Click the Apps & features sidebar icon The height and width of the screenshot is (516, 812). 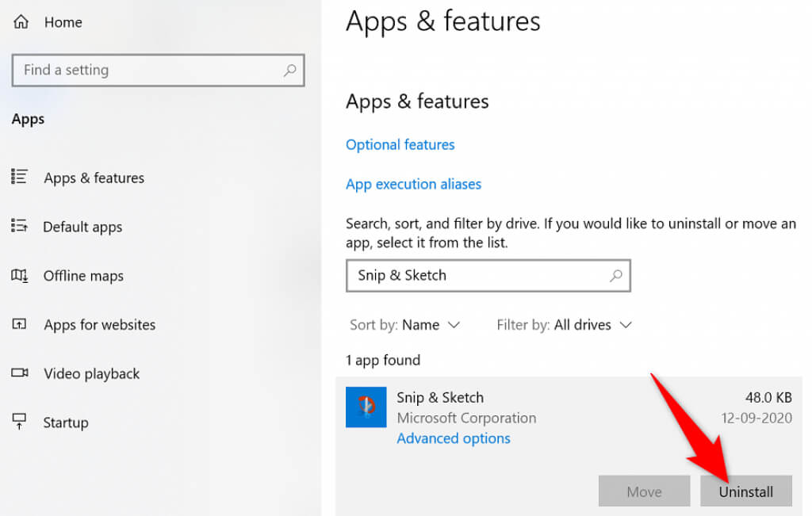click(20, 178)
